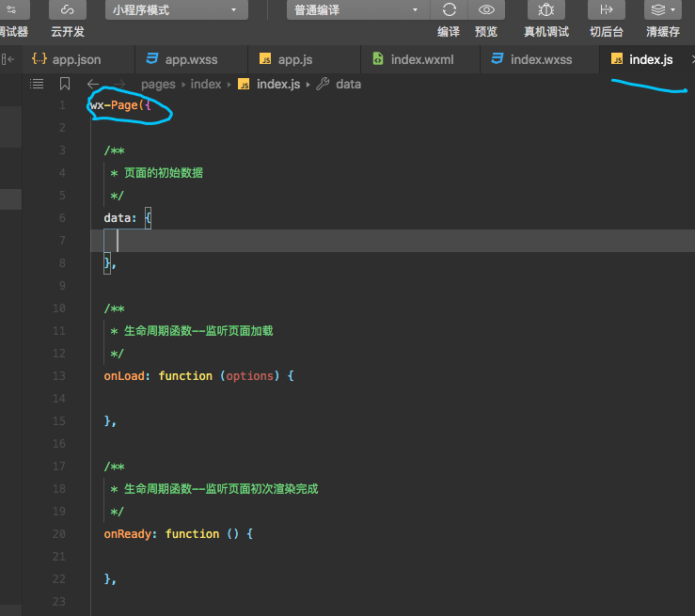Screen dimensions: 695x616
Task: Click the 预览 label
Action: pos(486,32)
